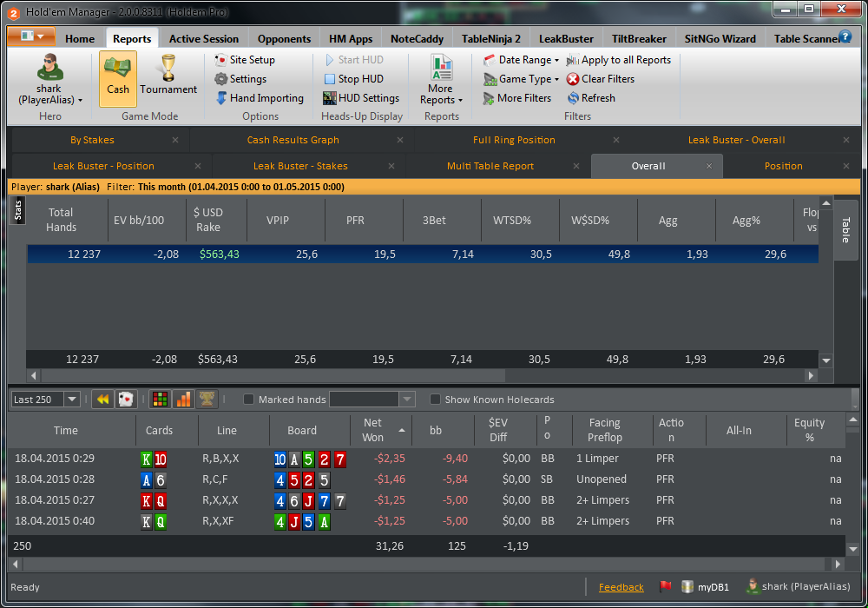
Task: Click the orange bar chart icon
Action: click(183, 400)
